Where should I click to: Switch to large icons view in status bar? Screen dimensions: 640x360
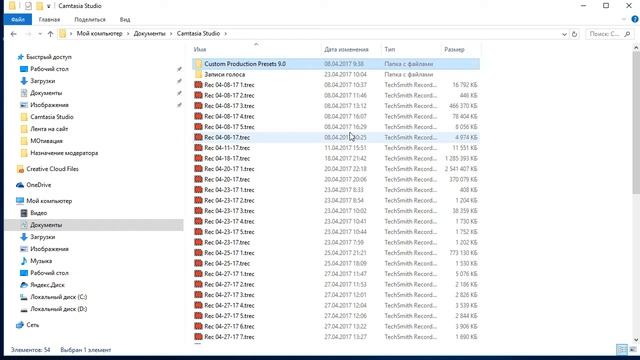click(633, 349)
